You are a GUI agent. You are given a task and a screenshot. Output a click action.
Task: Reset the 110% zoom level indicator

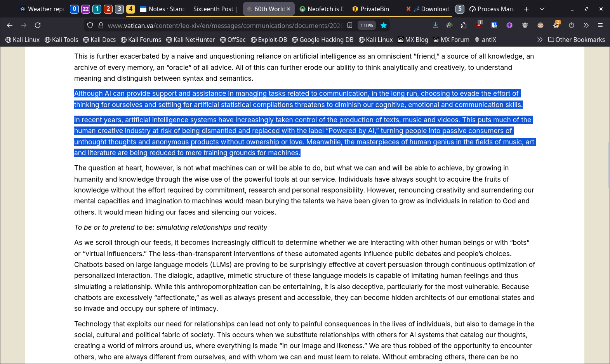(x=367, y=25)
